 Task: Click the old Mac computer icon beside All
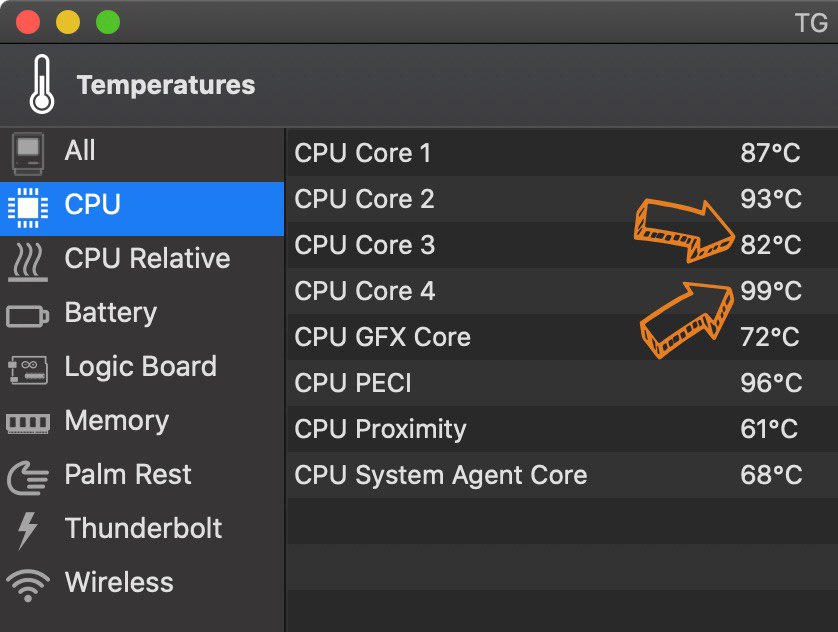(28, 154)
